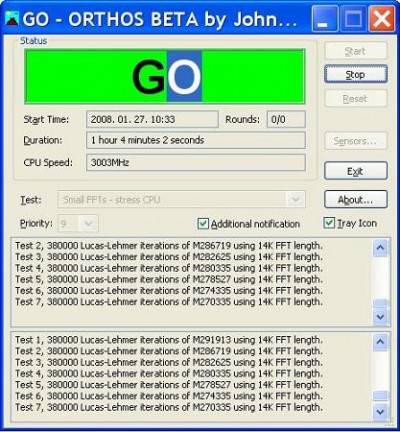Toggle the Tray Icon checkbox
The image size is (400, 432).
coord(329,223)
